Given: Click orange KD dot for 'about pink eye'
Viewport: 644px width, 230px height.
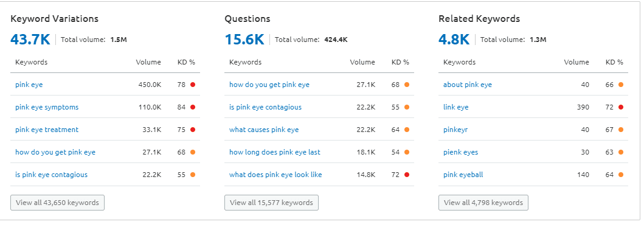Looking at the screenshot, I should [x=621, y=85].
